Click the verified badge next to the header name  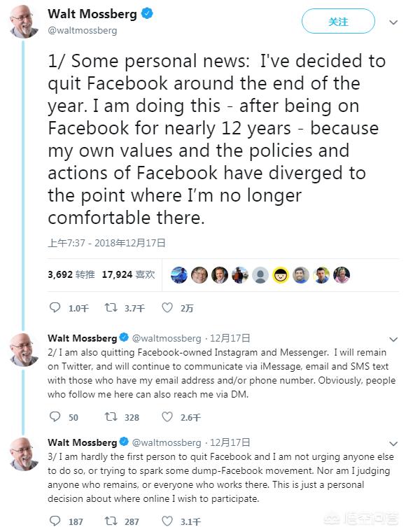coord(147,14)
